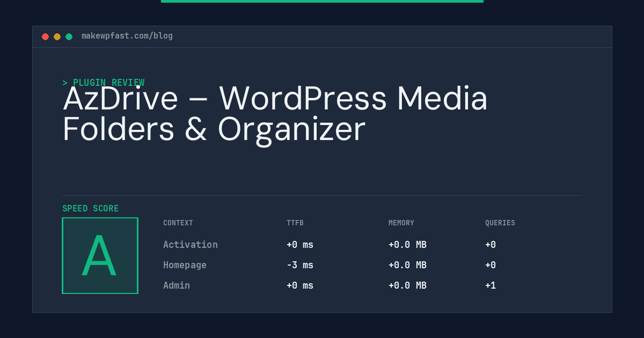Click the SPEED SCORE label

pos(91,209)
